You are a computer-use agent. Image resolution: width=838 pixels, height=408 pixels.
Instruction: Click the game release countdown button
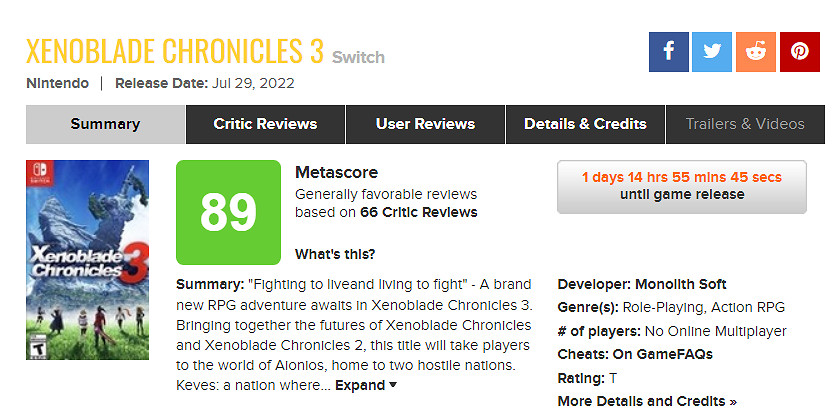[681, 186]
